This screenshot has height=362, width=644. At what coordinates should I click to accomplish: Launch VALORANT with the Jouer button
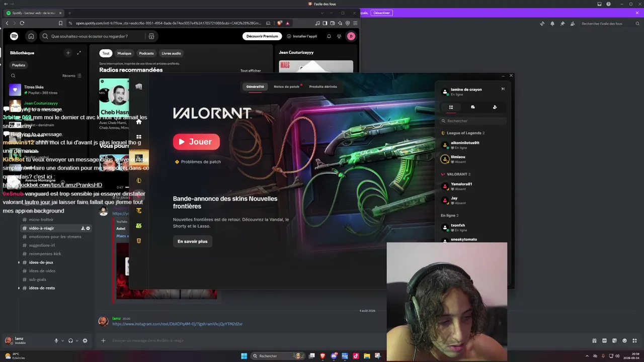click(x=196, y=142)
